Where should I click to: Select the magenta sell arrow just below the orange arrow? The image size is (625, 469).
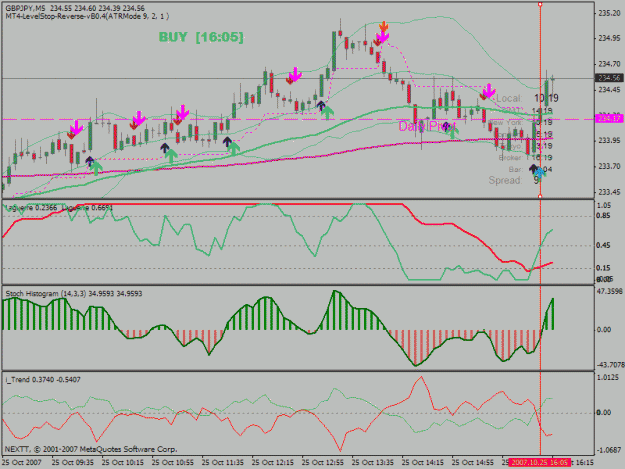pos(382,37)
